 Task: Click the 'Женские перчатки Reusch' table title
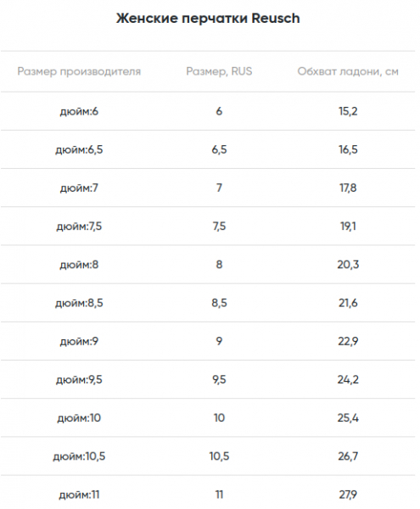tap(208, 19)
